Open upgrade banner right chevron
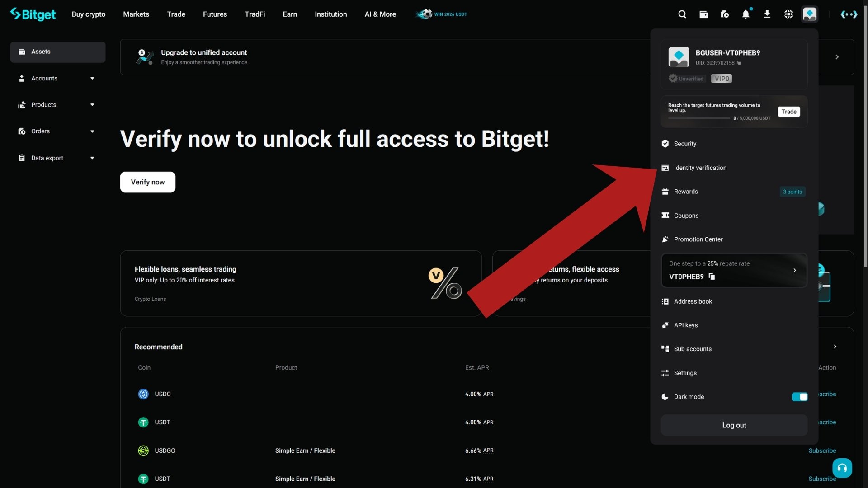This screenshot has width=868, height=488. (x=837, y=57)
